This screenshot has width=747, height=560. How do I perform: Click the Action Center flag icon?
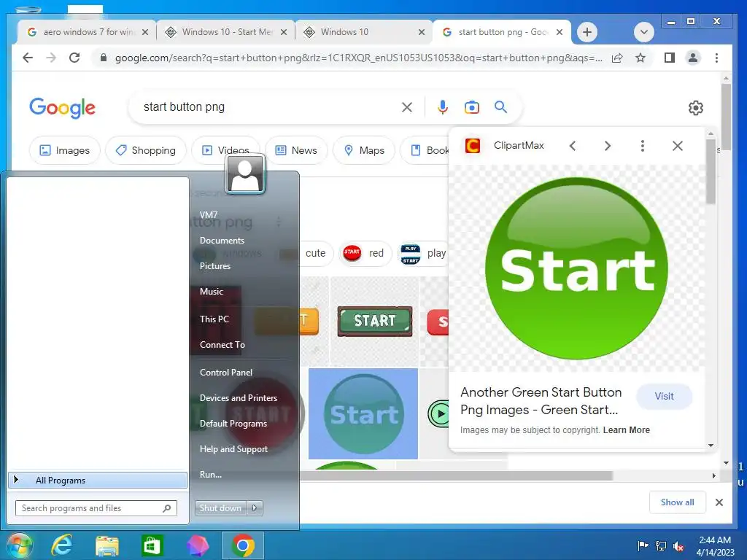click(x=643, y=546)
